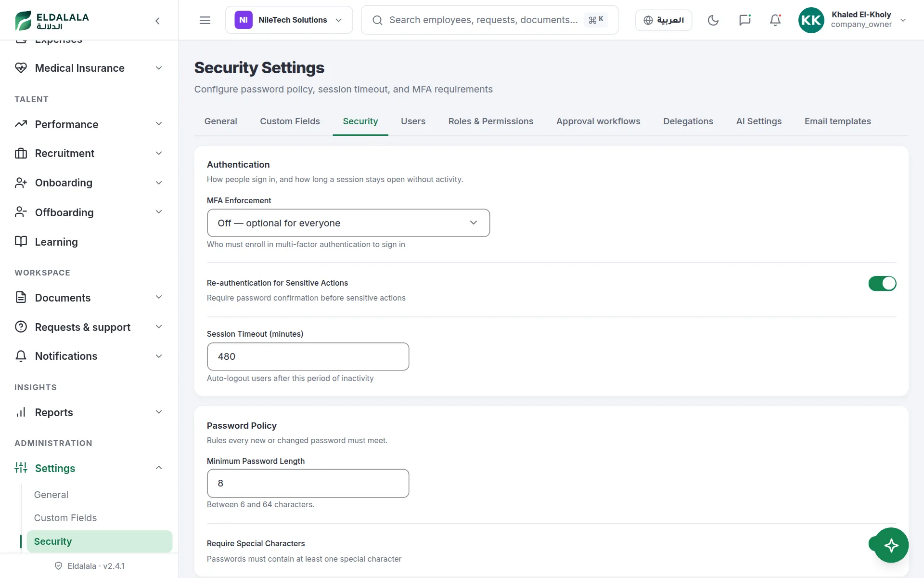The width and height of the screenshot is (924, 578).
Task: Open the Approval workflows tab
Action: [x=598, y=121]
